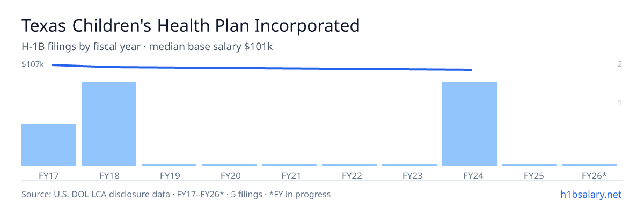Select the FY21 bar stub
This screenshot has height=215, width=644.
coord(289,165)
